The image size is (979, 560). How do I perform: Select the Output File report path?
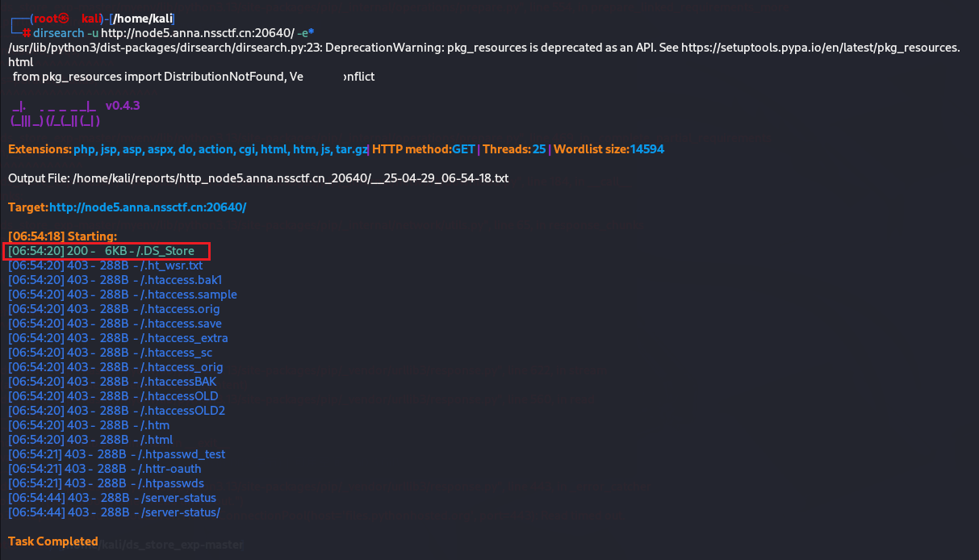[291, 178]
